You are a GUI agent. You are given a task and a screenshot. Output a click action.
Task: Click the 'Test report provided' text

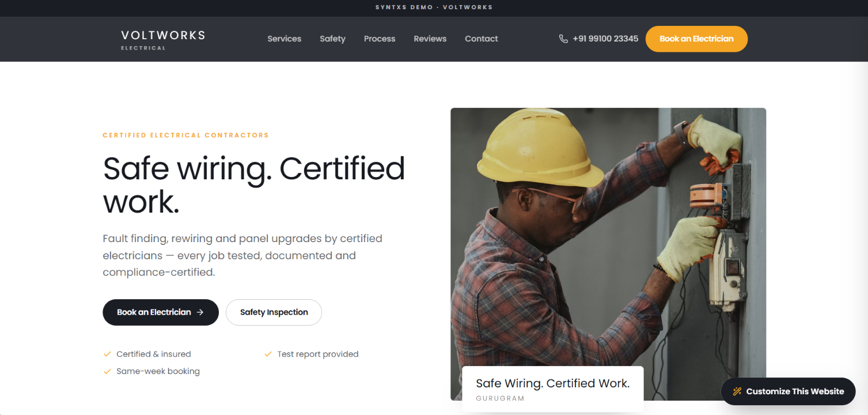[318, 354]
